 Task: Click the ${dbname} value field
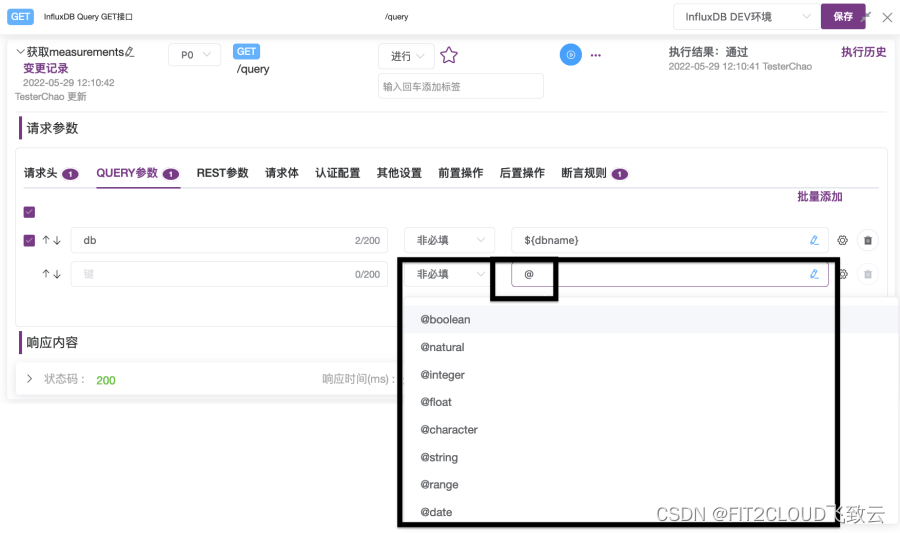pyautogui.click(x=669, y=240)
